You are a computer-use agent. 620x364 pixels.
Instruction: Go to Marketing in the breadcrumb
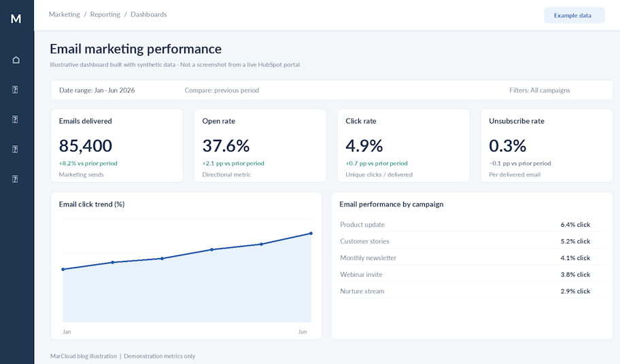[x=65, y=15]
